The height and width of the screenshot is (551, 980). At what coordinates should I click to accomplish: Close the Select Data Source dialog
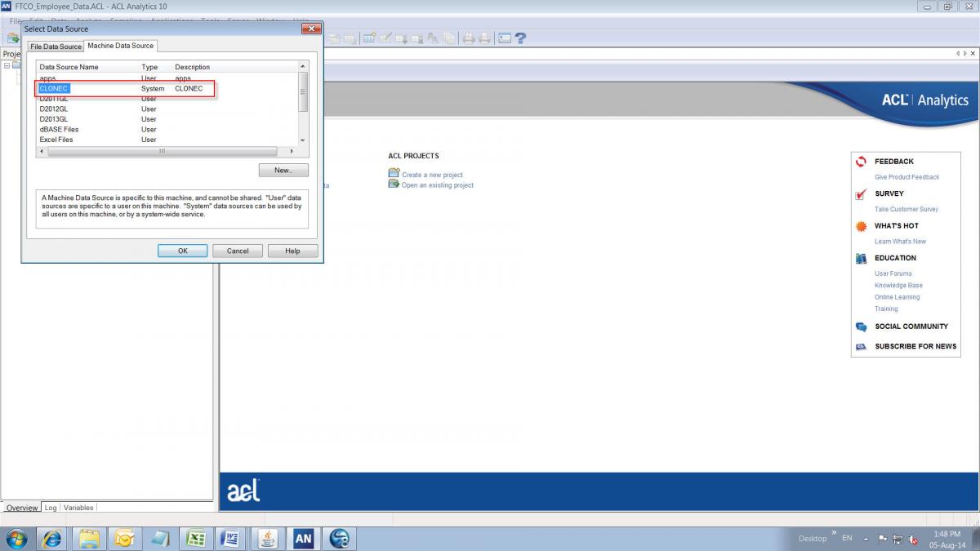(x=310, y=29)
